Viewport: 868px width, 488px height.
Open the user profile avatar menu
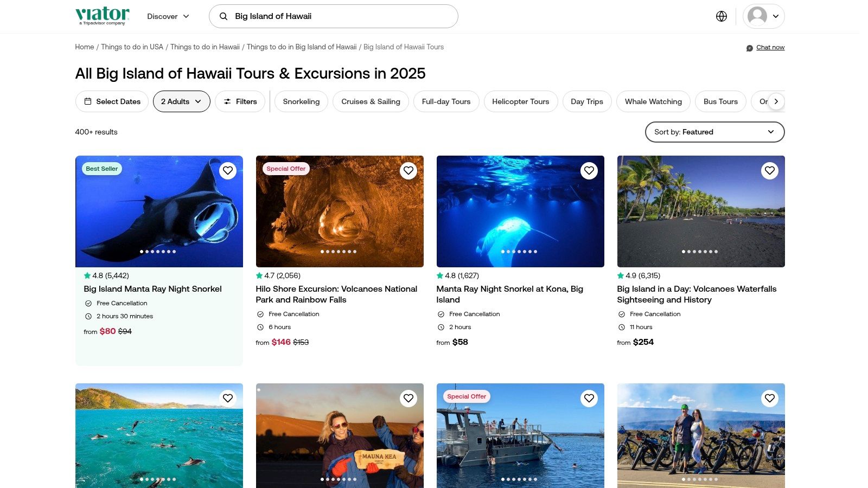763,16
